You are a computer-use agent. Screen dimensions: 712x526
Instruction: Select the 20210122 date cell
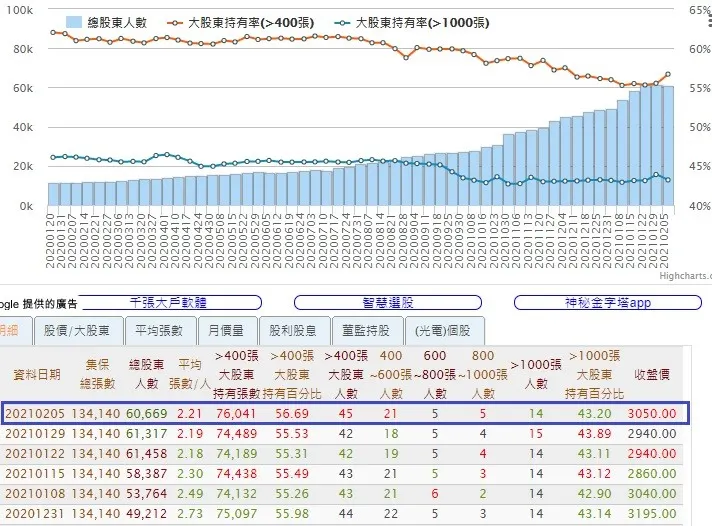pyautogui.click(x=35, y=454)
